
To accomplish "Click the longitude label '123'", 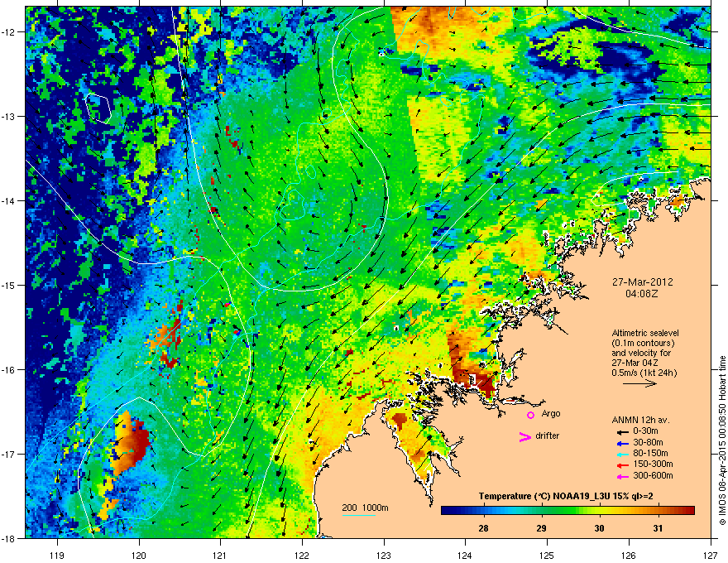I will pyautogui.click(x=384, y=556).
